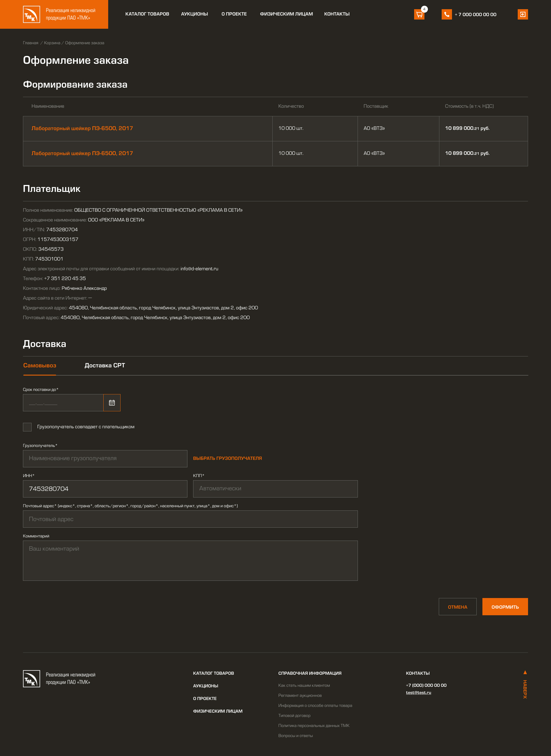
Task: Open the shopping cart icon
Action: [x=419, y=14]
